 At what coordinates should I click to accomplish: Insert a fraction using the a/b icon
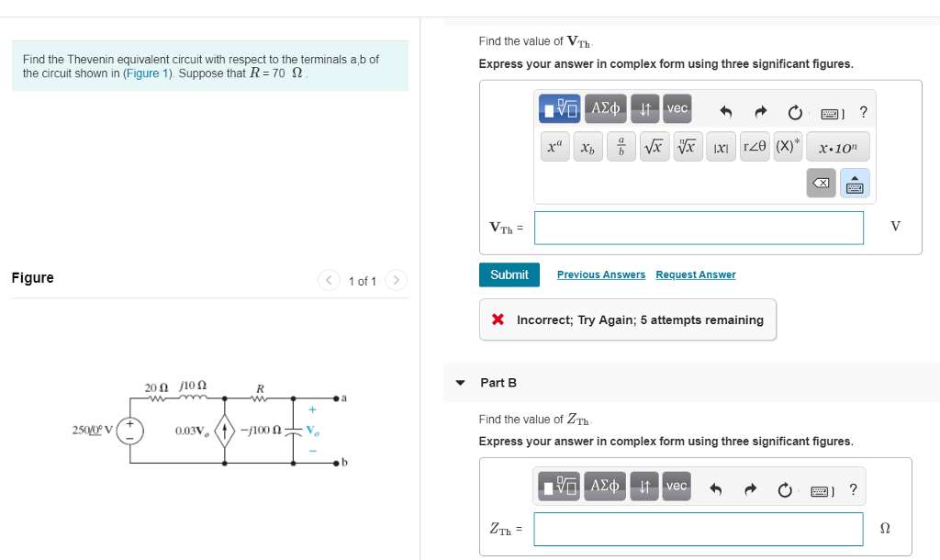621,146
